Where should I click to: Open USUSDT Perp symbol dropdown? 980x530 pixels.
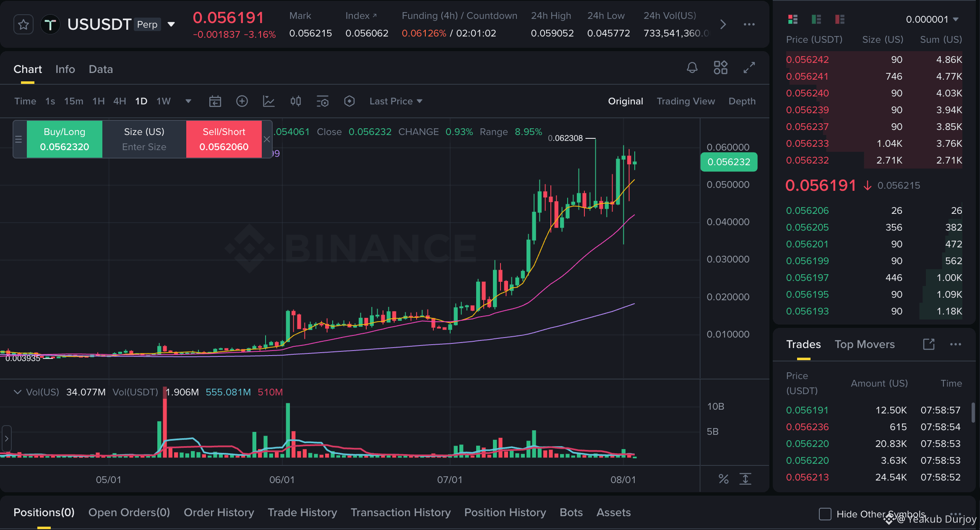pos(171,24)
